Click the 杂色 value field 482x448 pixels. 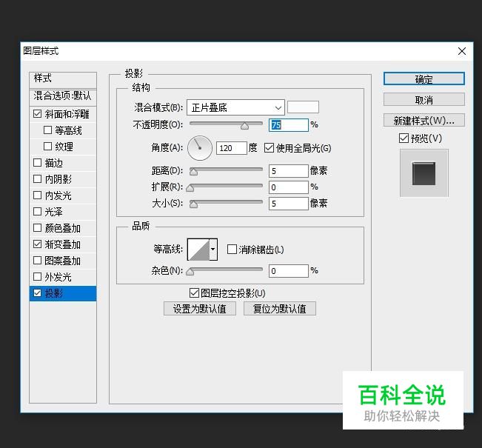tap(288, 271)
